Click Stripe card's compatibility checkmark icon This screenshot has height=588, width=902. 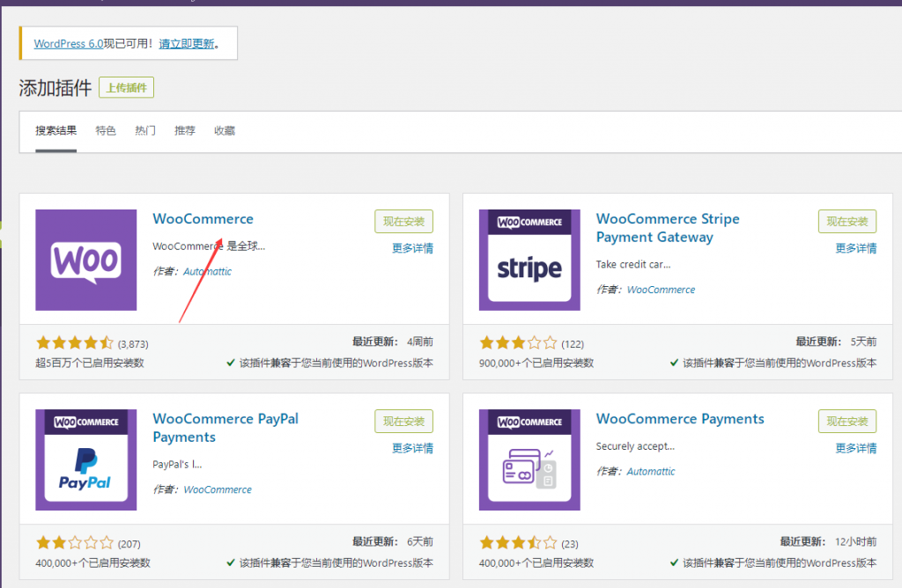[674, 363]
